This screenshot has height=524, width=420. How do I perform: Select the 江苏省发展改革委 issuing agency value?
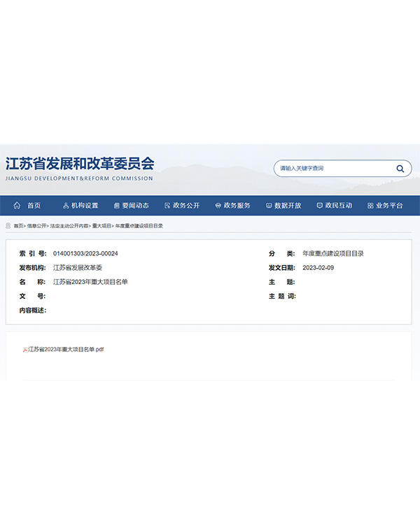(x=78, y=268)
